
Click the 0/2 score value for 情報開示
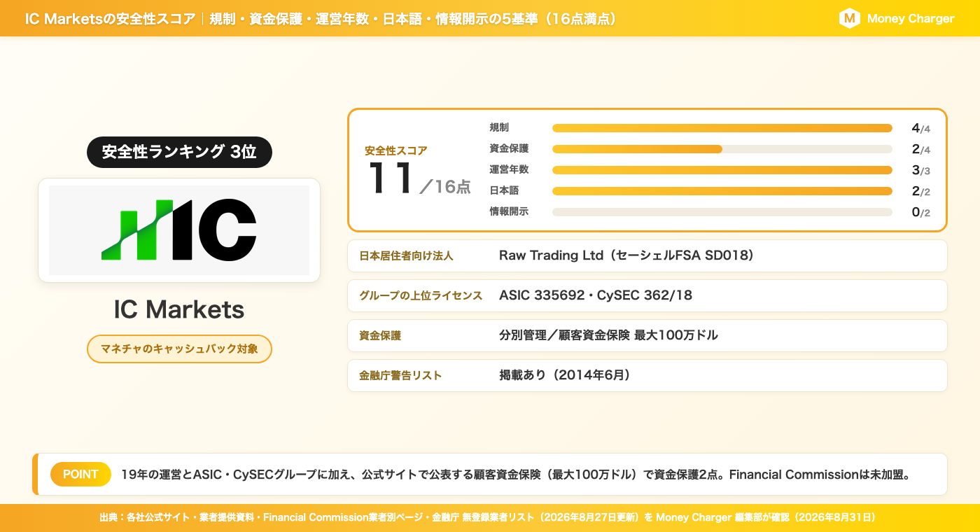click(x=920, y=212)
